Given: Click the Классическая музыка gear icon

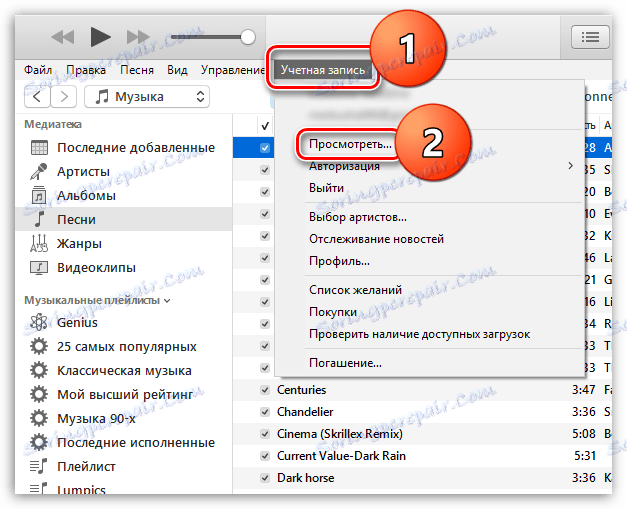Looking at the screenshot, I should point(39,370).
